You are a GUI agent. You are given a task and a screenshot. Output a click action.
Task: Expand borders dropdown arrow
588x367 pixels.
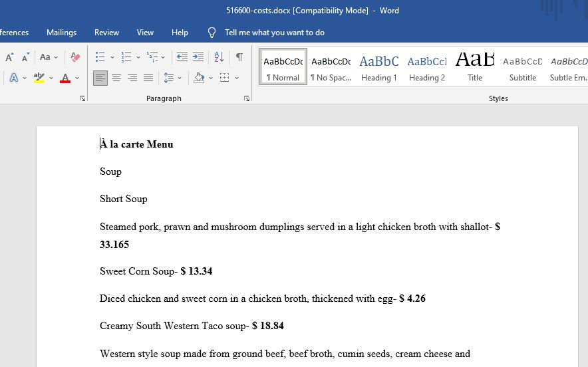point(237,78)
